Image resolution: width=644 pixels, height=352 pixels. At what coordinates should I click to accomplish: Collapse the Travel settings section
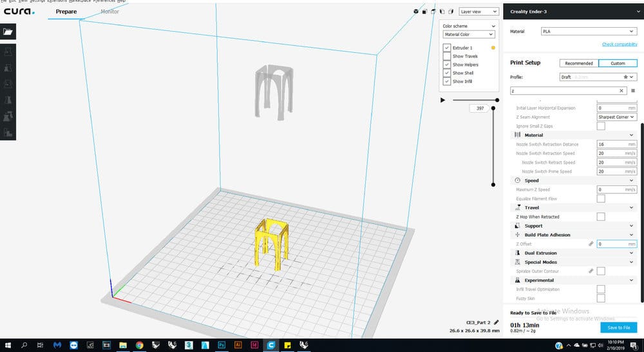coord(573,208)
